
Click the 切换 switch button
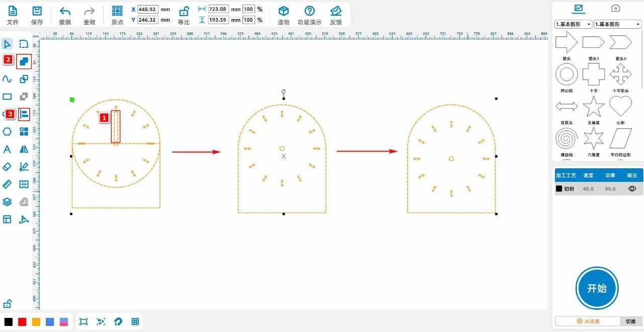630,321
